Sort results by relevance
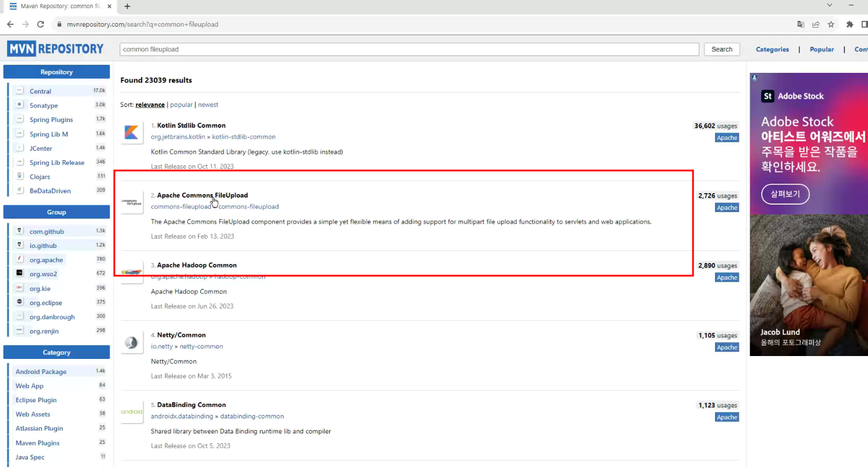The image size is (868, 467). pyautogui.click(x=150, y=105)
